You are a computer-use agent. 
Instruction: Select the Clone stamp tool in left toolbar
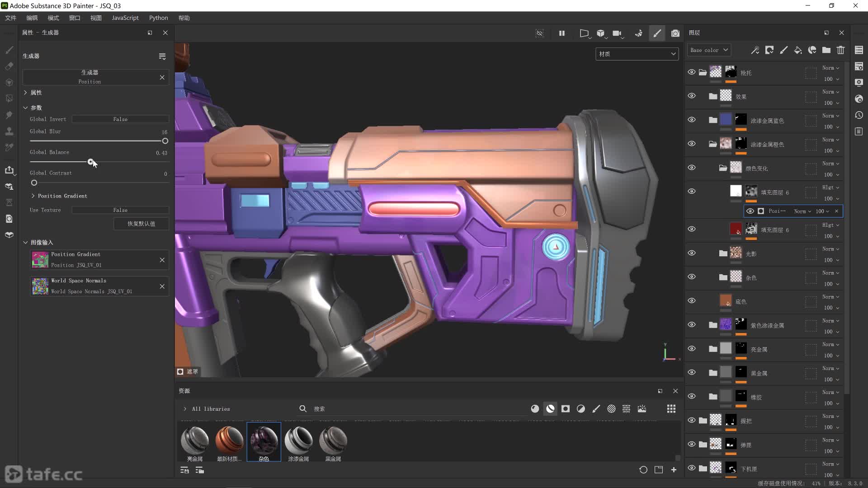tap(9, 131)
